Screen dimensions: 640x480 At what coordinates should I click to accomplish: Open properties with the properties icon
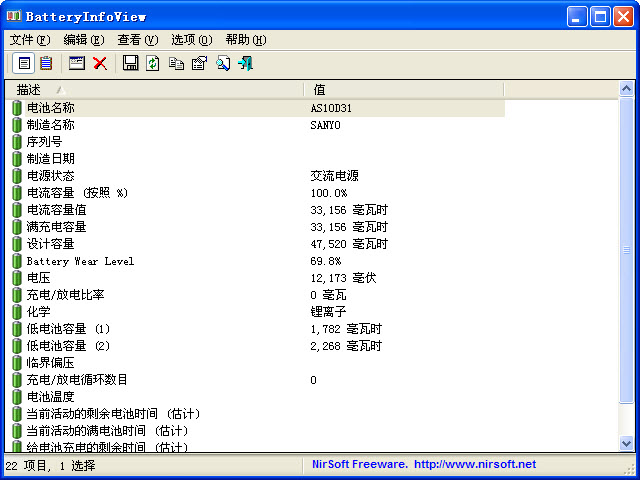[x=200, y=63]
